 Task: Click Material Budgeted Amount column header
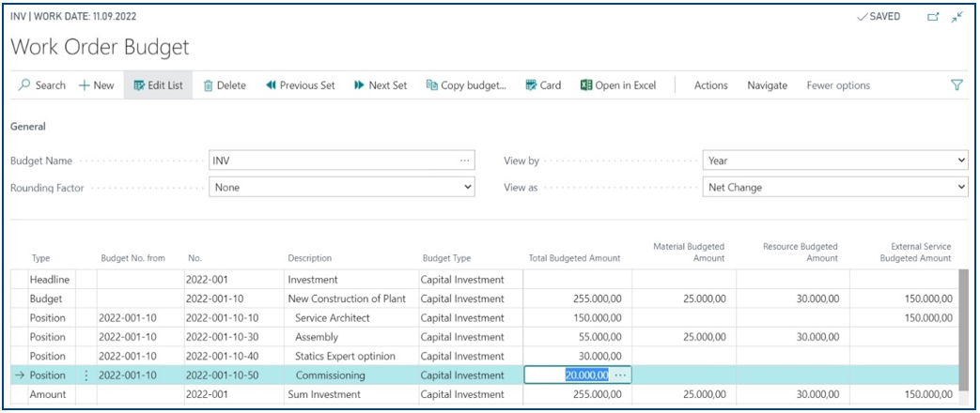click(688, 252)
